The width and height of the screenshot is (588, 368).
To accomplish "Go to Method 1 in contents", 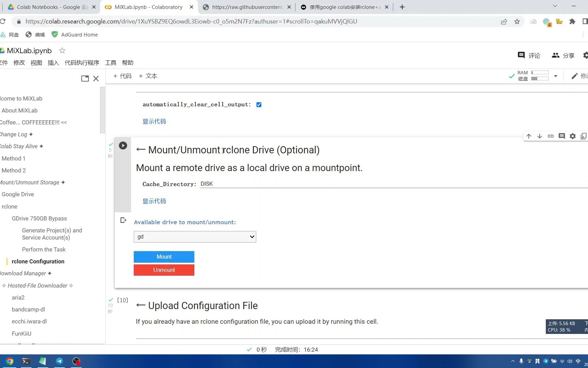I will 13,158.
